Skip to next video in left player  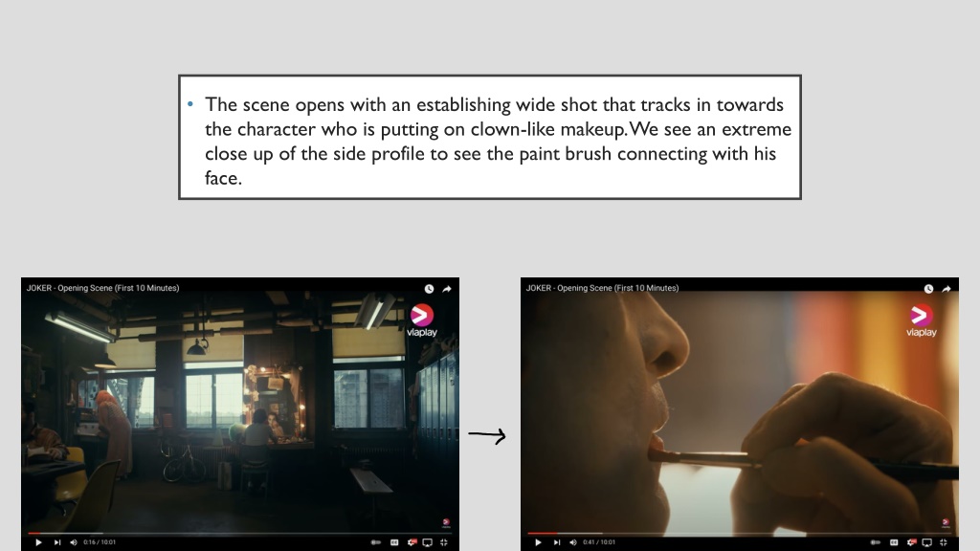coord(56,542)
